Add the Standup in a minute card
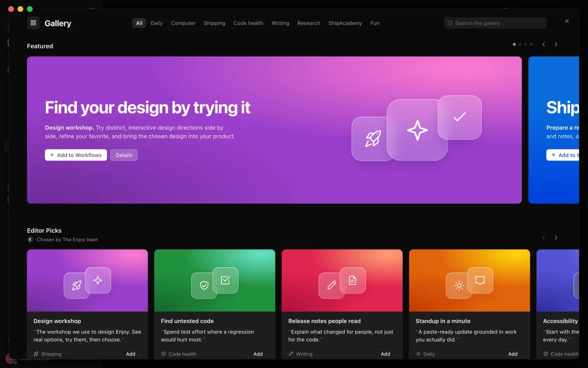This screenshot has width=588, height=368. click(x=513, y=354)
